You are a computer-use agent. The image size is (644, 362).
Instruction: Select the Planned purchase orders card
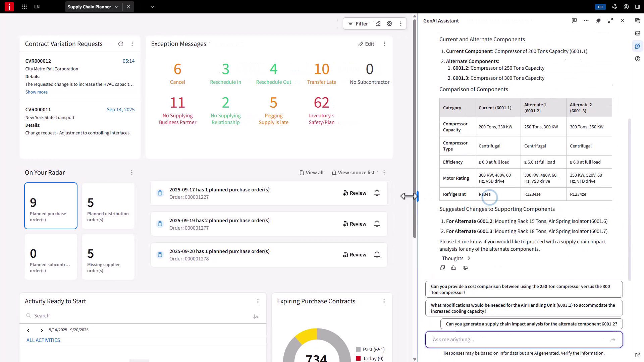coord(51,206)
